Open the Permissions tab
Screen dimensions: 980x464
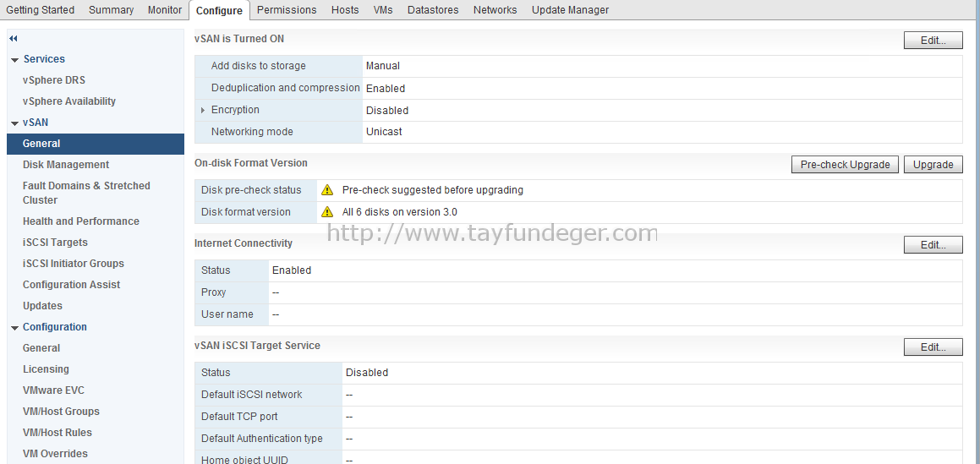287,10
